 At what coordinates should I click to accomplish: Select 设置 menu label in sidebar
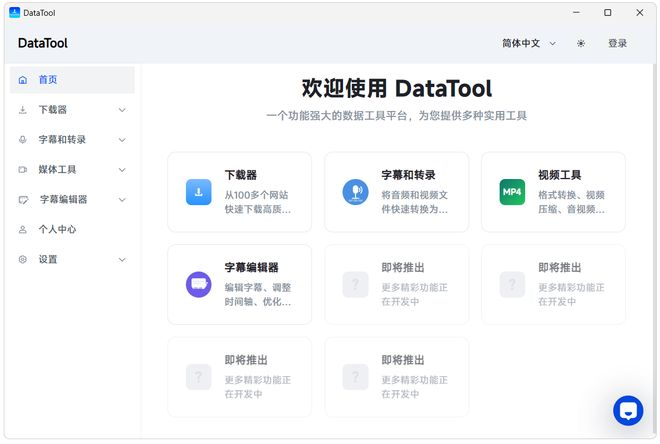click(48, 260)
